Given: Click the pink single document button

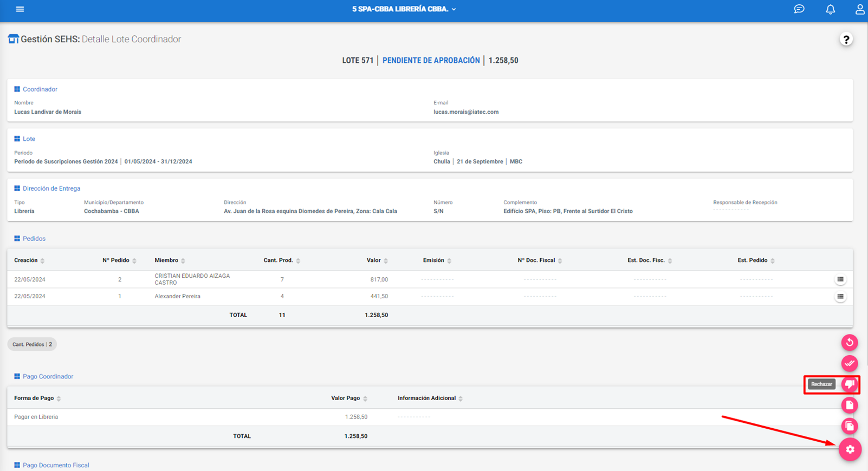Looking at the screenshot, I should (x=850, y=405).
